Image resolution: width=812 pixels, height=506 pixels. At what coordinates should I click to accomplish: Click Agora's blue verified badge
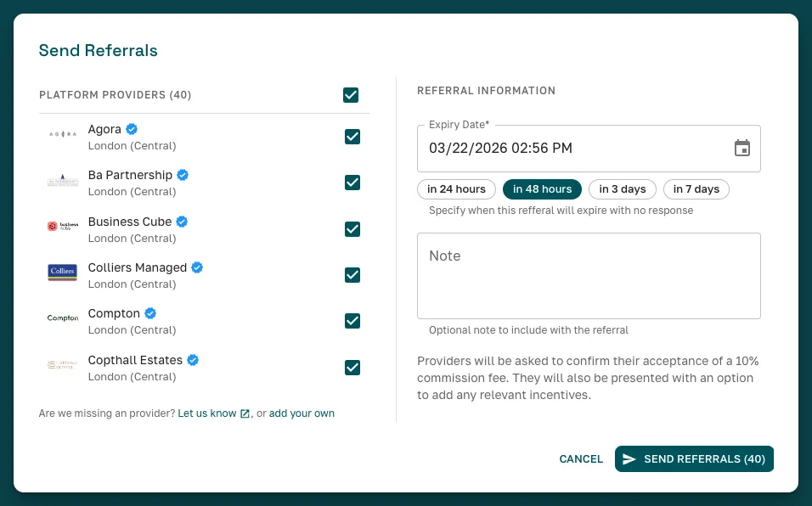click(x=131, y=128)
